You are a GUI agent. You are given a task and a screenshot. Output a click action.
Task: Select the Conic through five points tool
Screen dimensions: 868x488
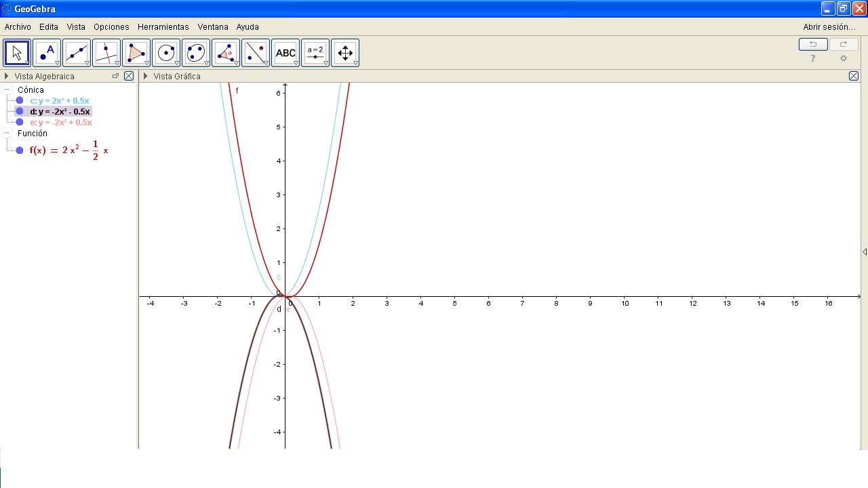pyautogui.click(x=196, y=53)
